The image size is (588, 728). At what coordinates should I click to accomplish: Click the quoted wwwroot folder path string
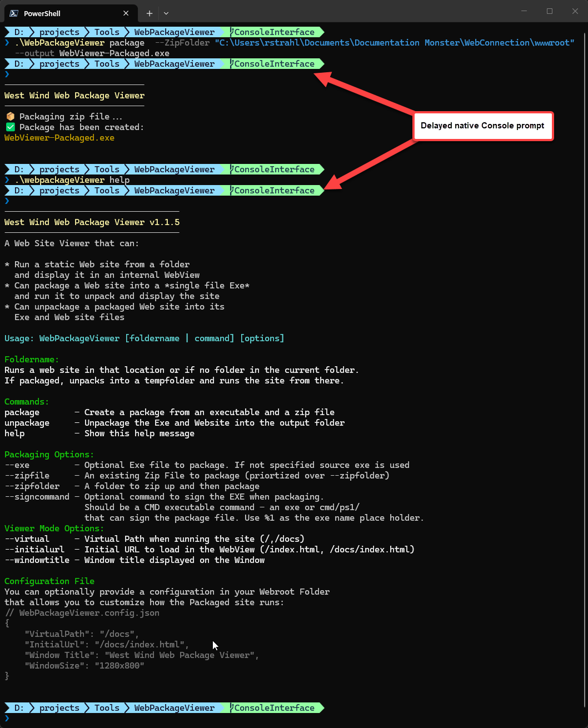click(x=395, y=43)
